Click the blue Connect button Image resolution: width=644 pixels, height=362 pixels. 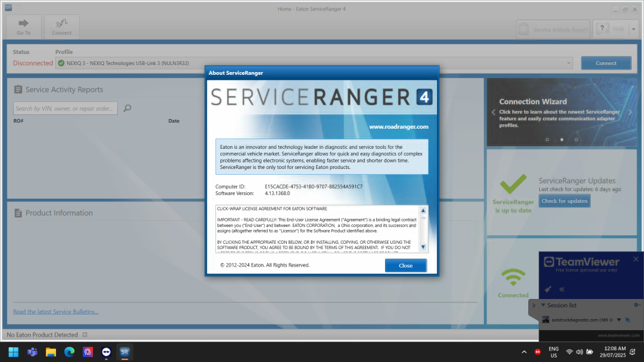point(606,63)
